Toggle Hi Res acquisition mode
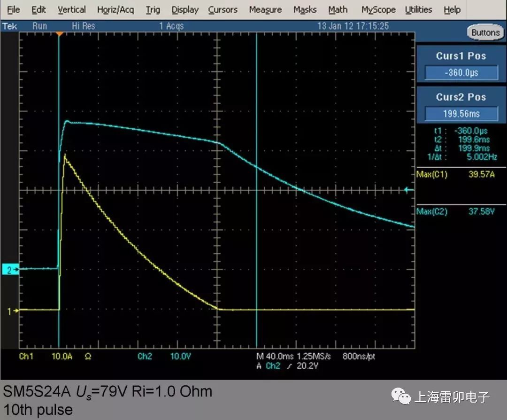This screenshot has height=420, width=507. pos(84,26)
